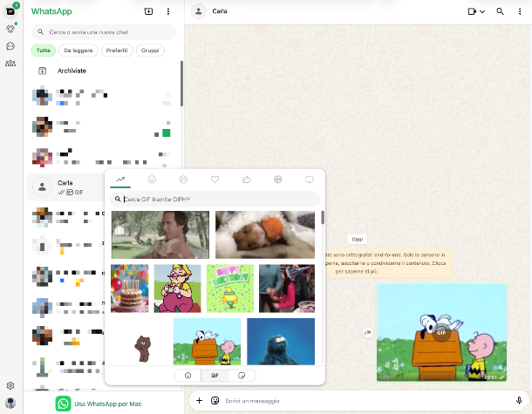This screenshot has height=414, width=532.
Task: Click GIF picker scrollbar
Action: point(323,218)
